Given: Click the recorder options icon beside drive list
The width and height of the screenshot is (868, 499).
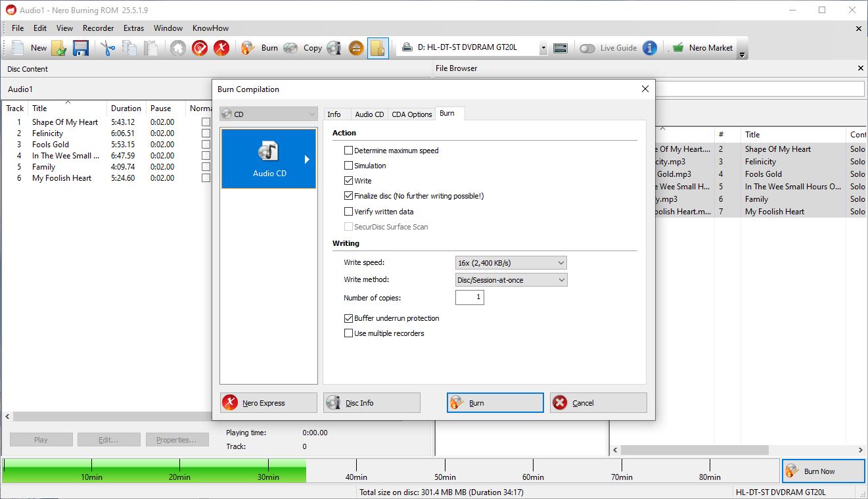Looking at the screenshot, I should (x=560, y=48).
